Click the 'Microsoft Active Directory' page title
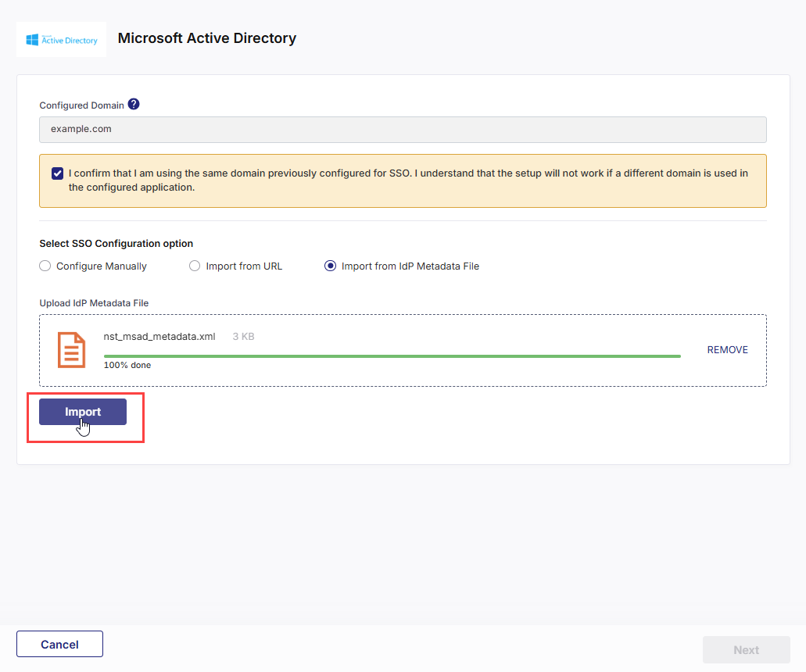806x672 pixels. (x=206, y=38)
